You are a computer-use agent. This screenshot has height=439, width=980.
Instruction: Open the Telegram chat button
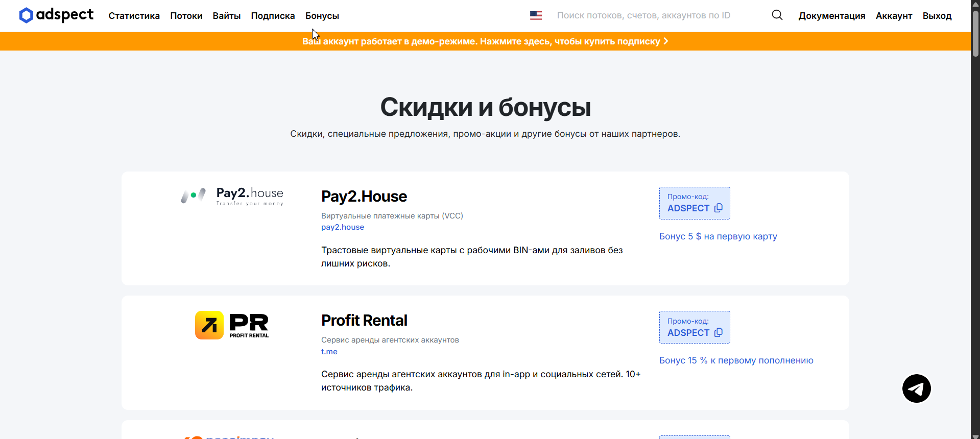[x=916, y=389]
